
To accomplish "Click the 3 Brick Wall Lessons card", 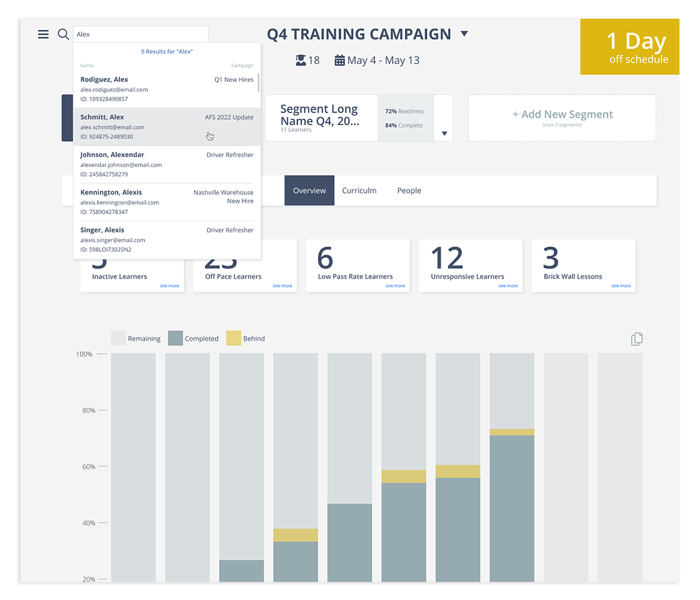I will [x=584, y=266].
